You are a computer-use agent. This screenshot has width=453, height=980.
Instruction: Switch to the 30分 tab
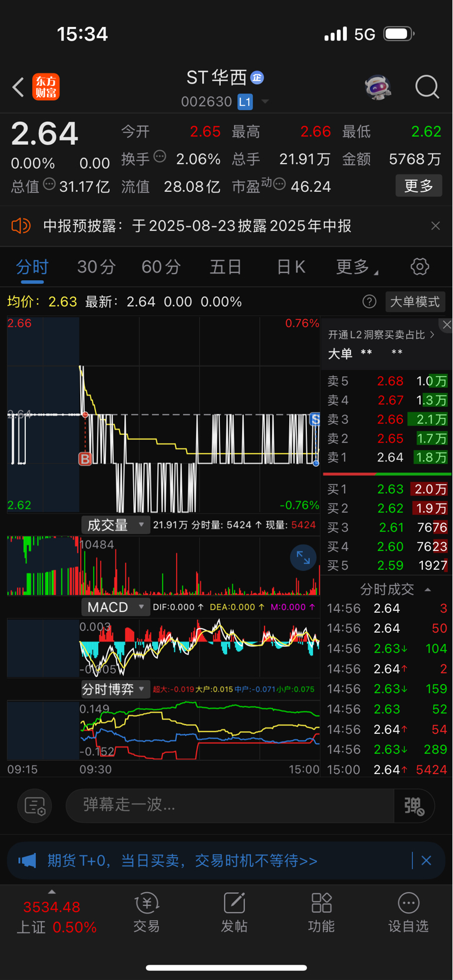pyautogui.click(x=96, y=267)
